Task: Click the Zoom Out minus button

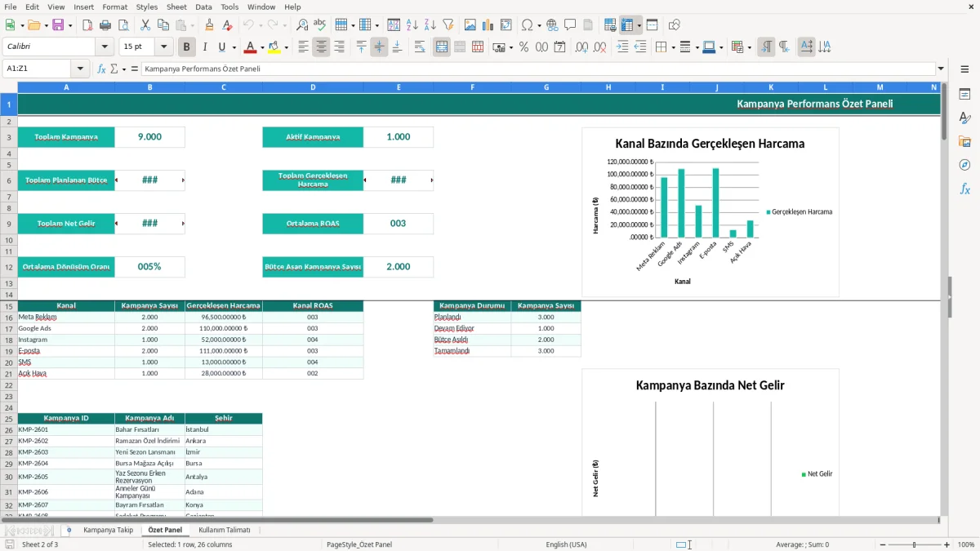Action: [x=882, y=544]
